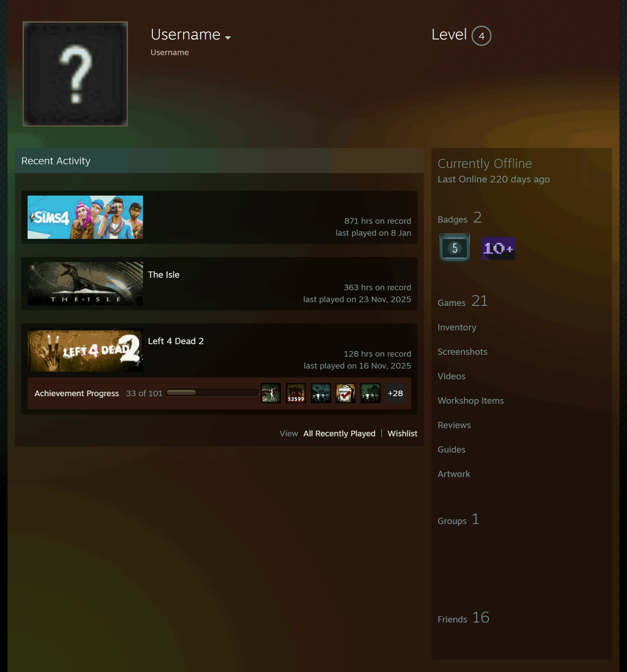
Task: Open the Reviews page
Action: [454, 425]
